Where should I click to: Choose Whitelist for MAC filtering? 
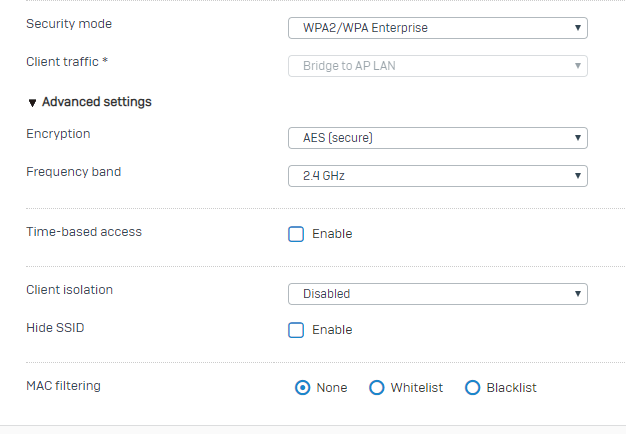[x=377, y=388]
